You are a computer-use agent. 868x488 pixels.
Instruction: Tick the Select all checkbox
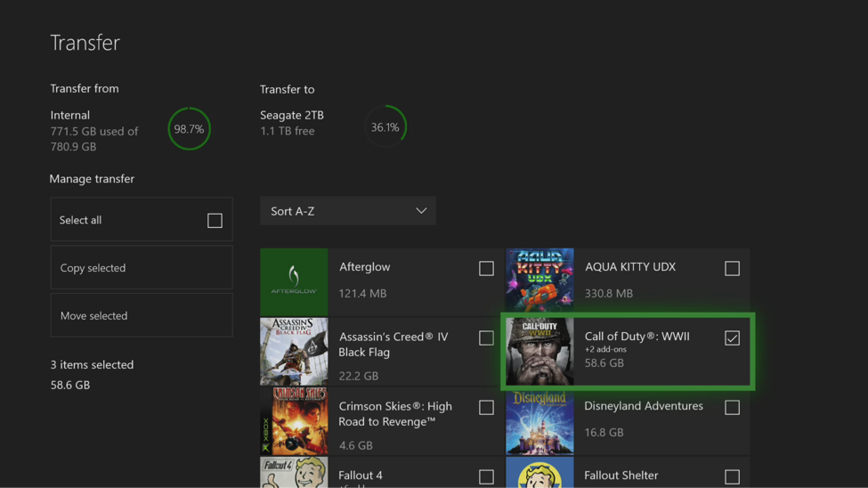coord(215,221)
